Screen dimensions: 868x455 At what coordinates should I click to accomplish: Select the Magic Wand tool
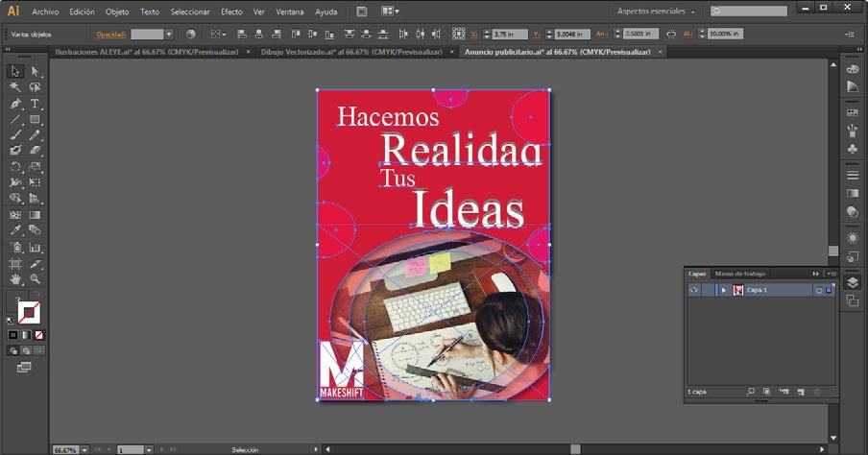click(15, 86)
